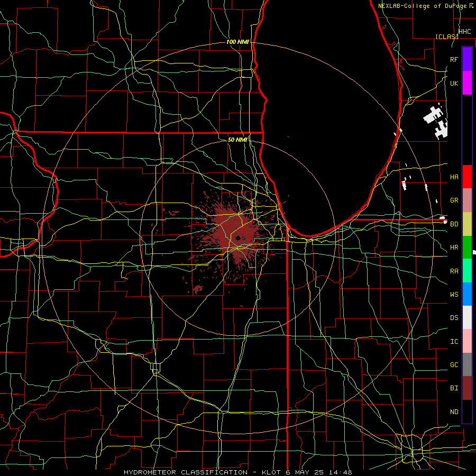Click the "HYDROMETEOR CLASSIFICATION - KLOT" caption
Screen dimensions: 476x476
click(203, 472)
